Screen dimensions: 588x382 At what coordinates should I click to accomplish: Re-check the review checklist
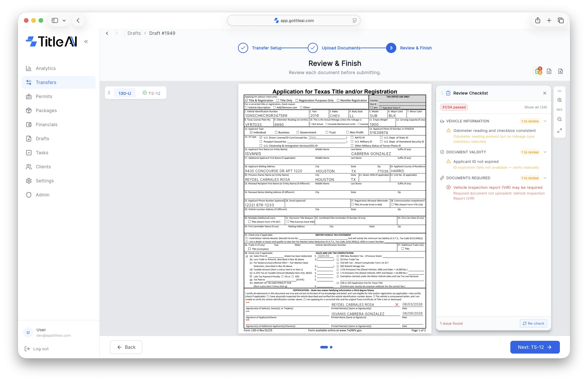tap(533, 324)
